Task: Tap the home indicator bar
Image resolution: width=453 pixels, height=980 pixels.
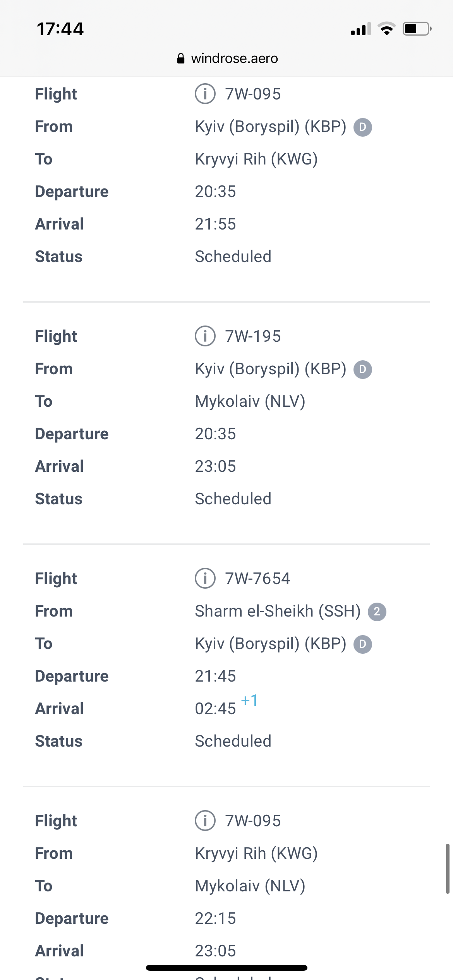Action: (x=226, y=968)
